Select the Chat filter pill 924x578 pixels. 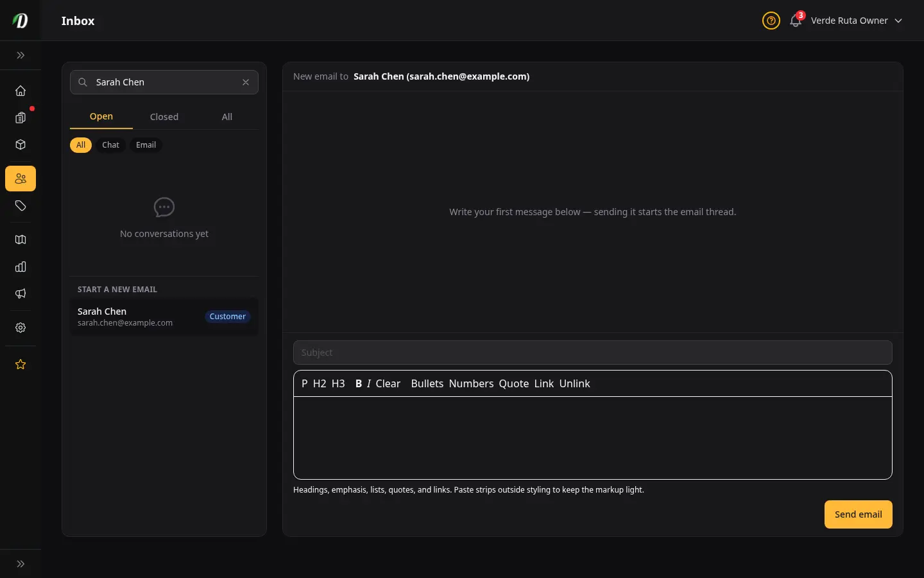coord(111,145)
